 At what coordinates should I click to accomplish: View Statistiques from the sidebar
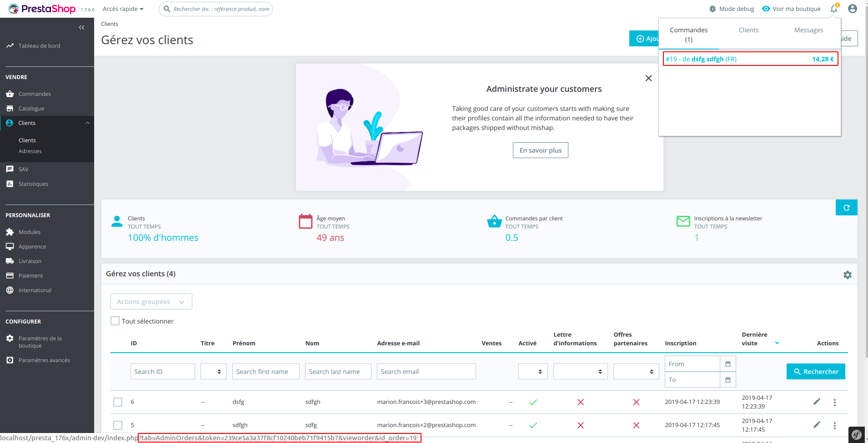point(33,184)
